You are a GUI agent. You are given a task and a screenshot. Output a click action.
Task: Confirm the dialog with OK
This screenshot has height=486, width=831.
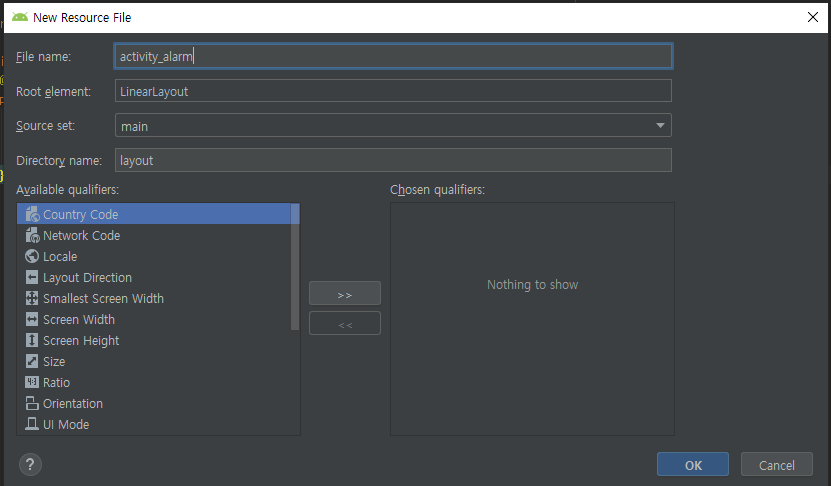click(693, 465)
